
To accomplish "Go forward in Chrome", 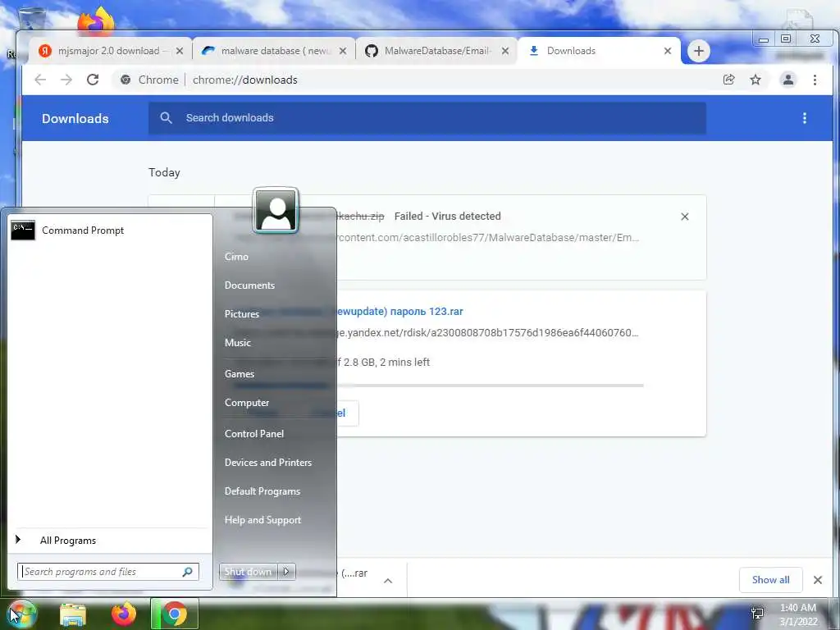I will pos(66,80).
